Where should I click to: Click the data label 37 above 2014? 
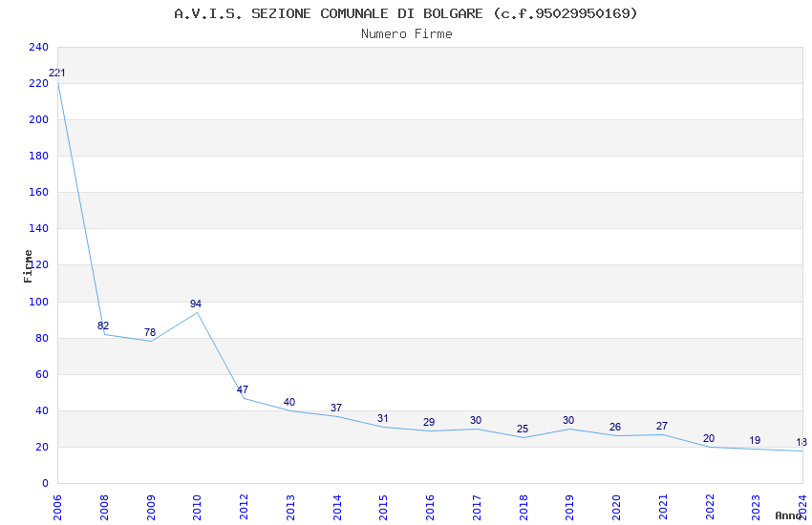(336, 409)
